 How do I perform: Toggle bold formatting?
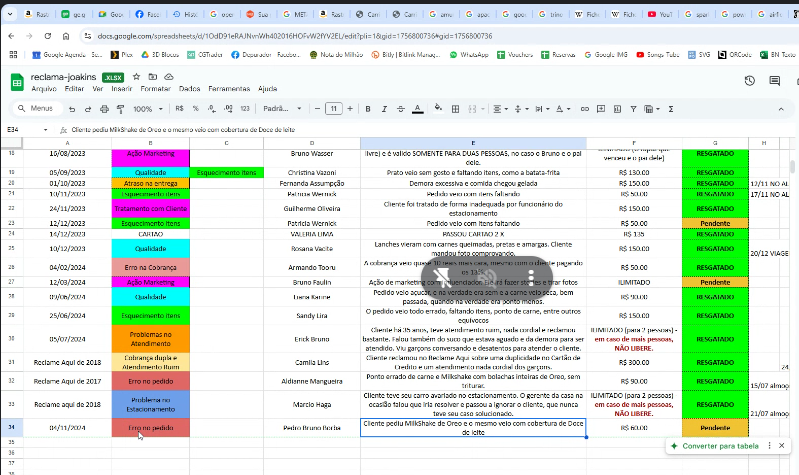[368, 108]
